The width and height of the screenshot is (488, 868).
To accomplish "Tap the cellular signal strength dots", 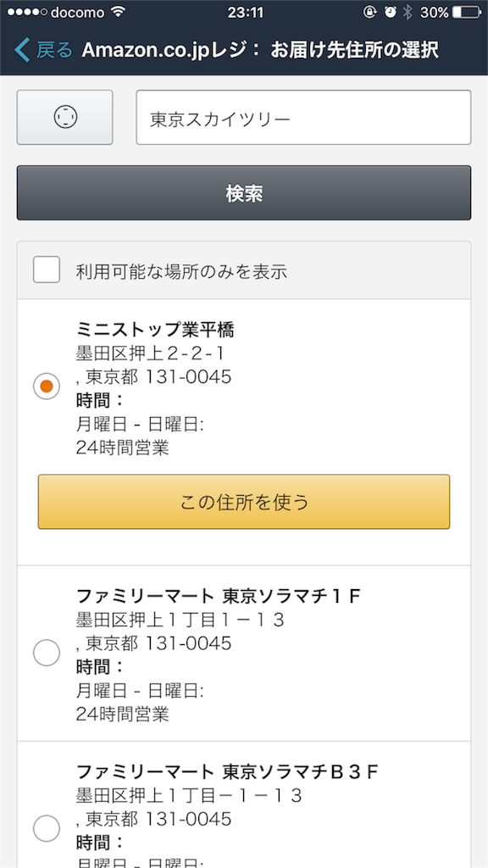I will click(x=27, y=12).
